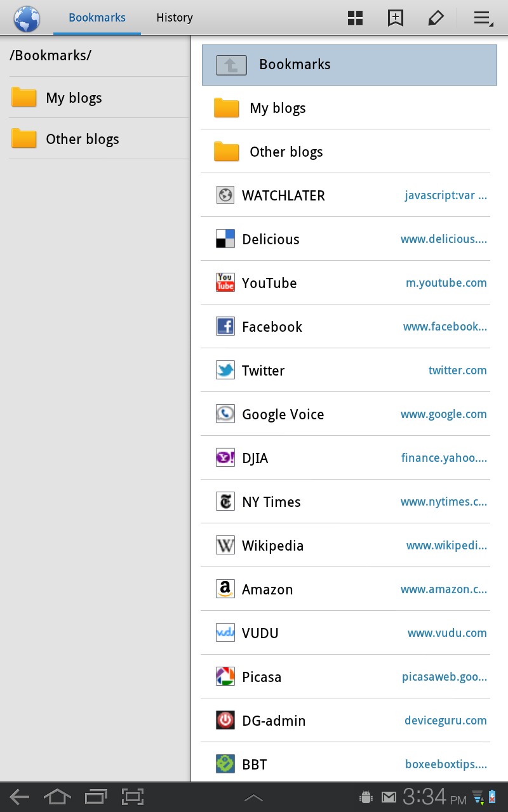This screenshot has height=812, width=508.
Task: Open the overflow menu icon
Action: [483, 18]
